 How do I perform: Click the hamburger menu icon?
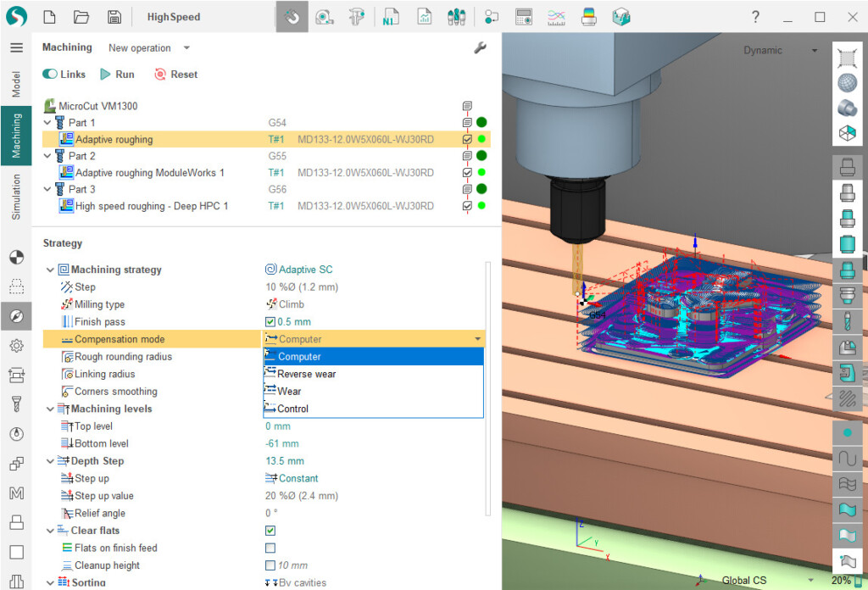tap(16, 47)
